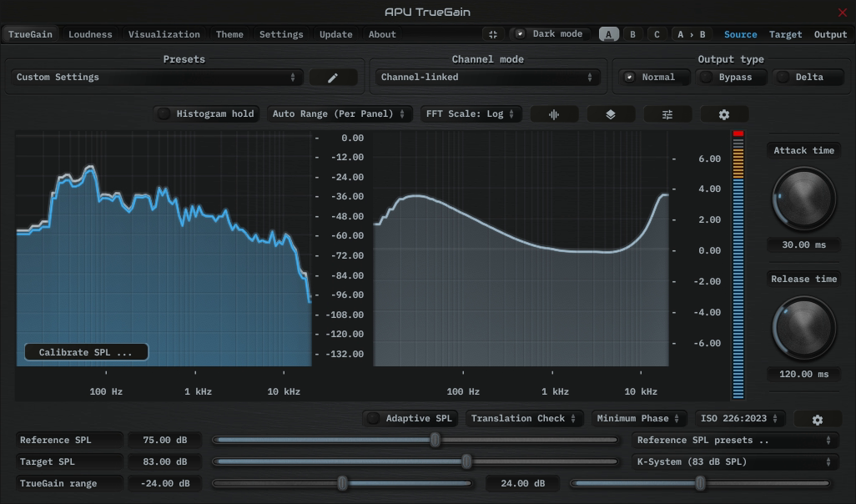Screen dimensions: 856x504
Task: Toggle Dark mode
Action: 551,34
